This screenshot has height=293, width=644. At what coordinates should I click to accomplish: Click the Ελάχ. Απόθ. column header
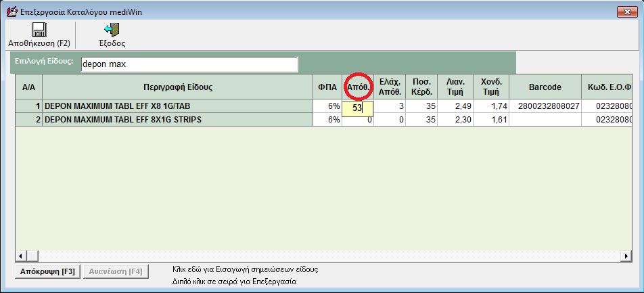390,87
